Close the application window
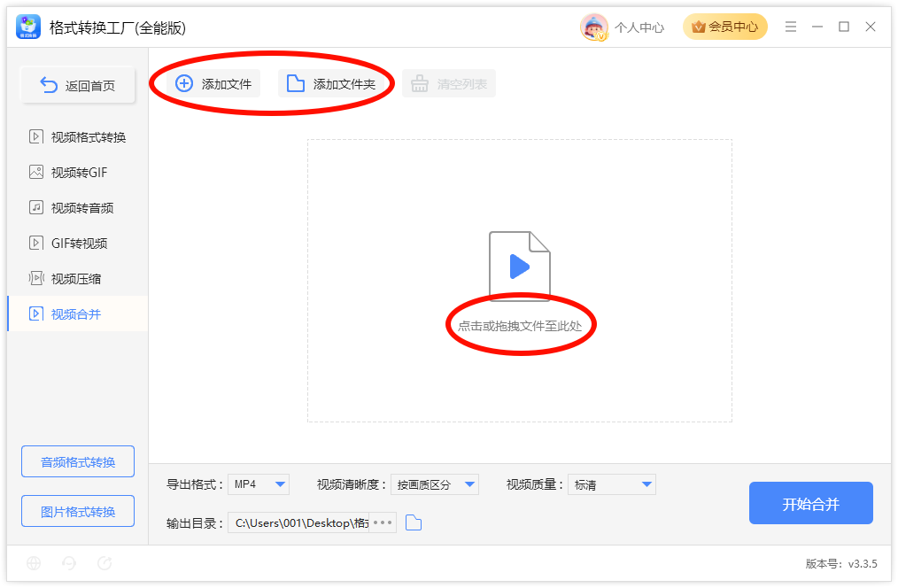 click(871, 27)
